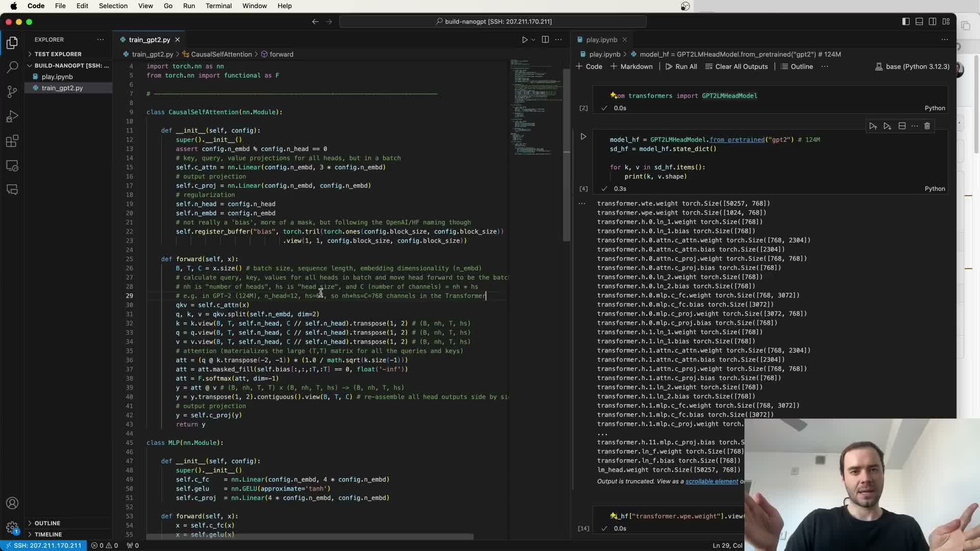Click the split editor right icon

(545, 39)
